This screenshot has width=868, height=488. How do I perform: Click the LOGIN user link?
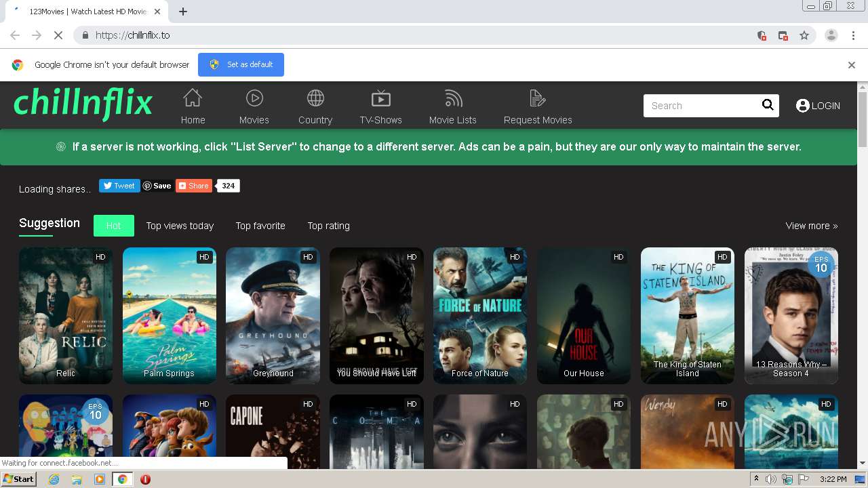click(818, 106)
